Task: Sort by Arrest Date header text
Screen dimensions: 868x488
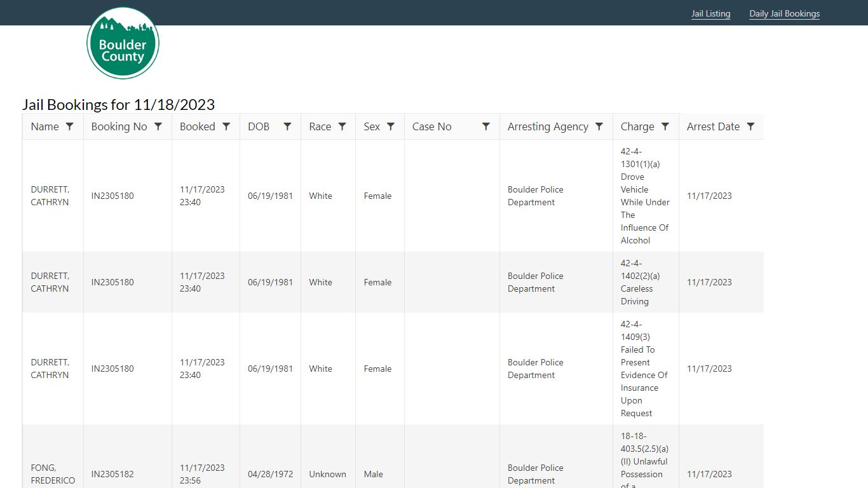Action: point(713,126)
